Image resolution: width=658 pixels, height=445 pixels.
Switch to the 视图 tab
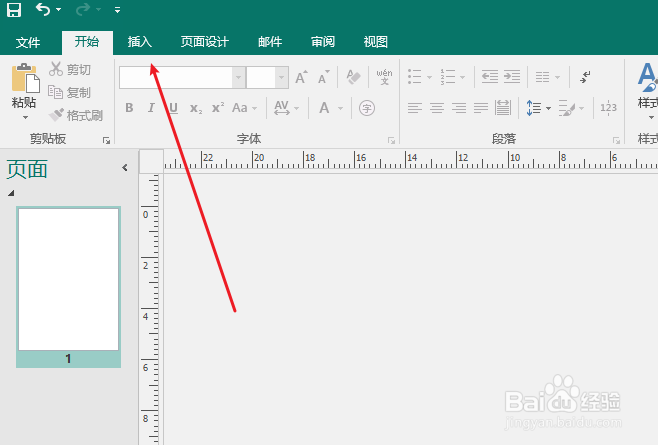tap(376, 42)
